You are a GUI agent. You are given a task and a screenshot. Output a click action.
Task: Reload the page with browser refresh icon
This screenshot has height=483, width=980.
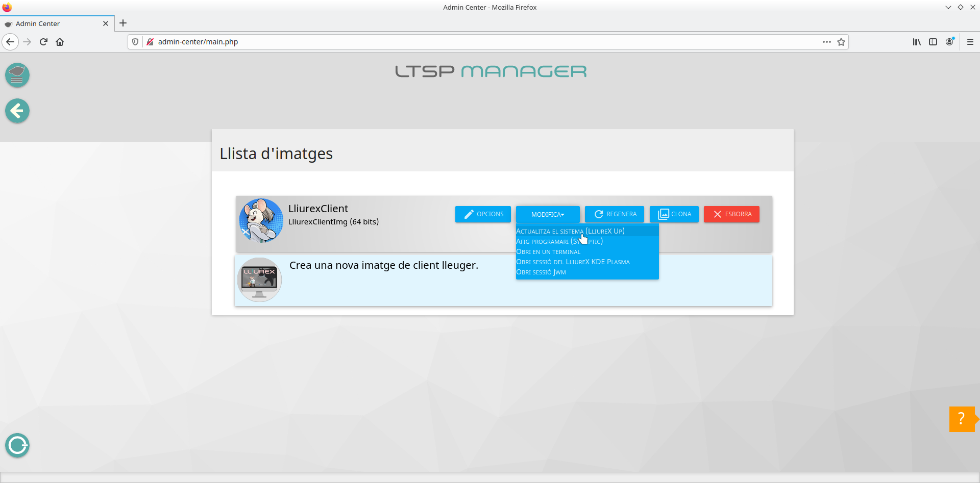43,42
